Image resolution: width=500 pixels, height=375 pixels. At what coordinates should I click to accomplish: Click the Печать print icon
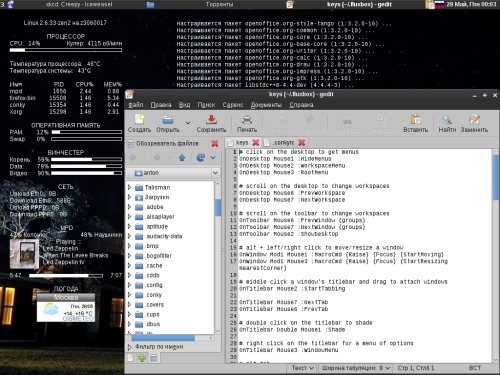click(x=247, y=120)
